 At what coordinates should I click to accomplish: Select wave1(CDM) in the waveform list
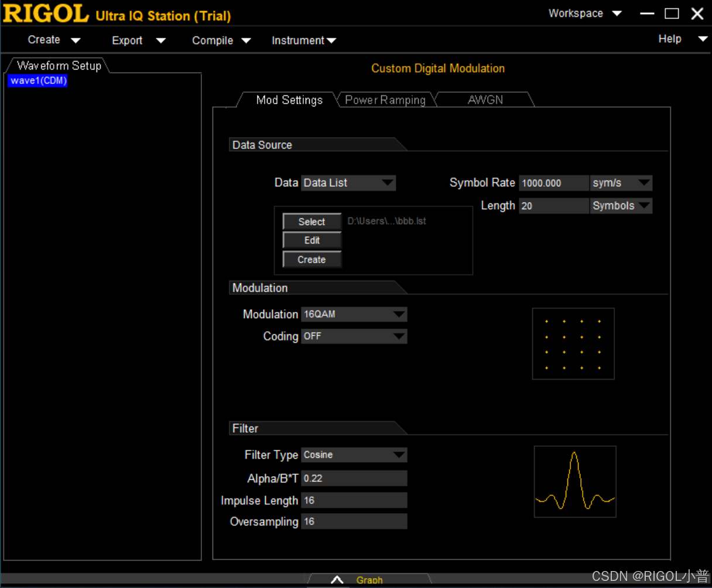tap(39, 81)
